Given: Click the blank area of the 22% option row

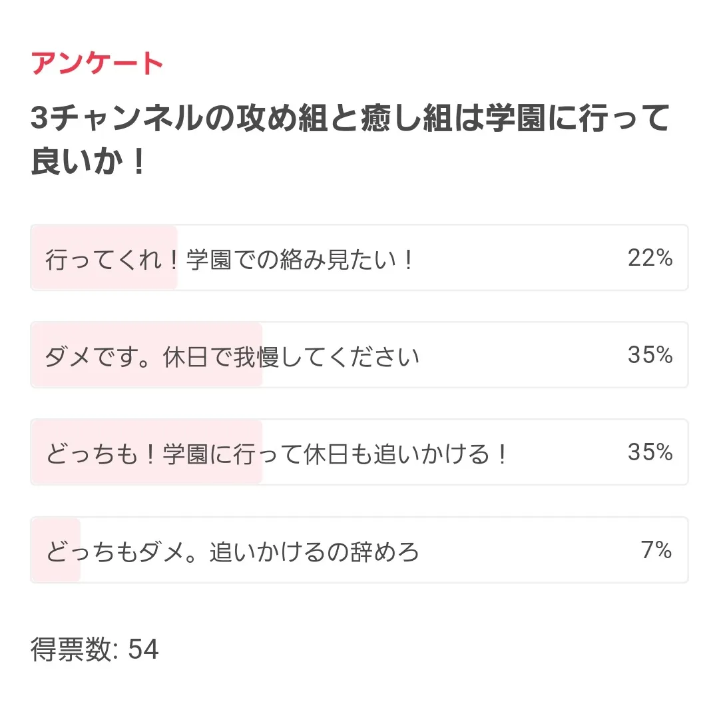Looking at the screenshot, I should 519,258.
